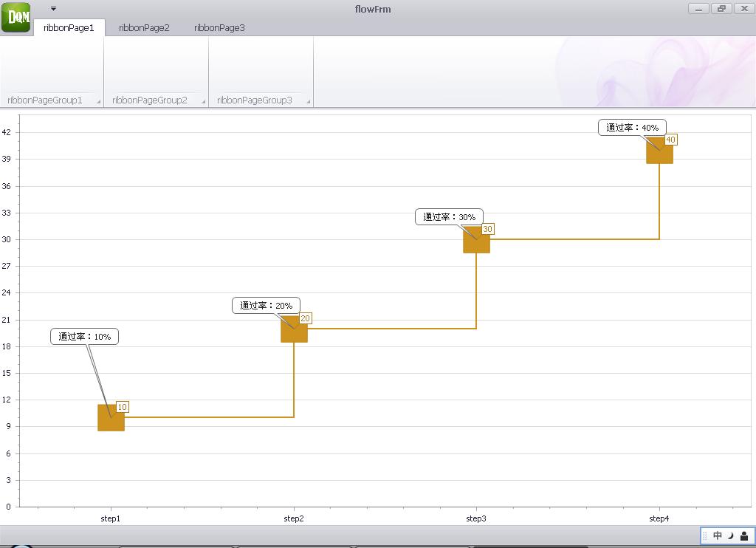The height and width of the screenshot is (548, 756).
Task: Click the step3 axis label
Action: tap(476, 518)
